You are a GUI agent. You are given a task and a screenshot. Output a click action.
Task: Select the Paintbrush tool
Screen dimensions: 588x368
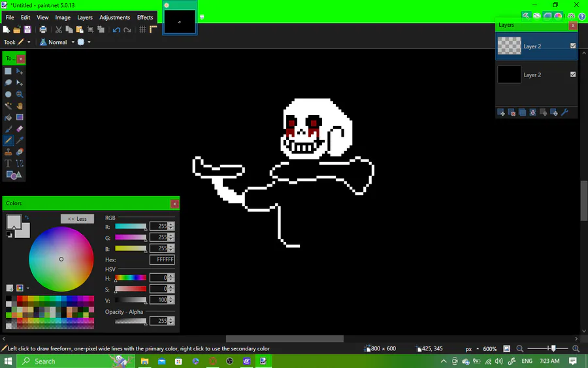tap(8, 129)
